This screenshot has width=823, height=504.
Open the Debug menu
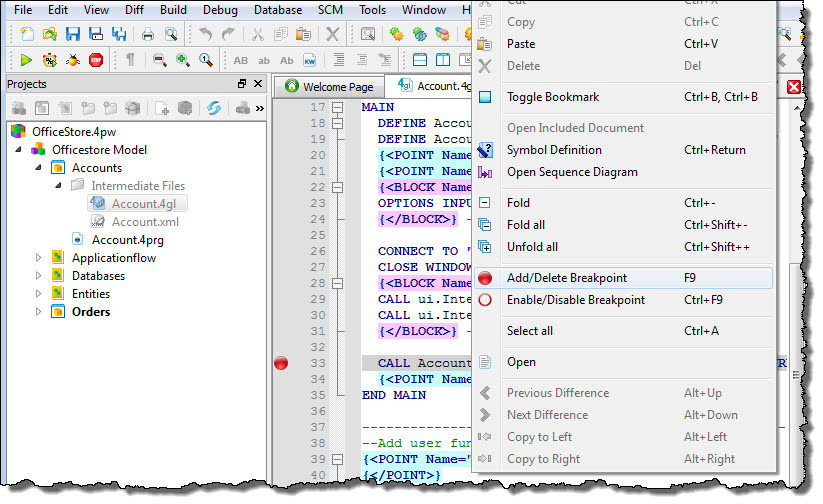coord(220,10)
